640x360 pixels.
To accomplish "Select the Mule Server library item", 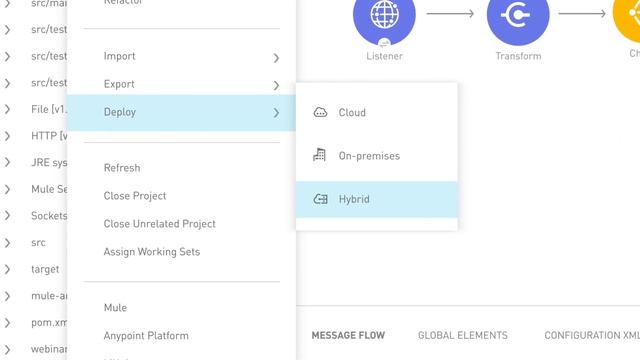I will [49, 189].
